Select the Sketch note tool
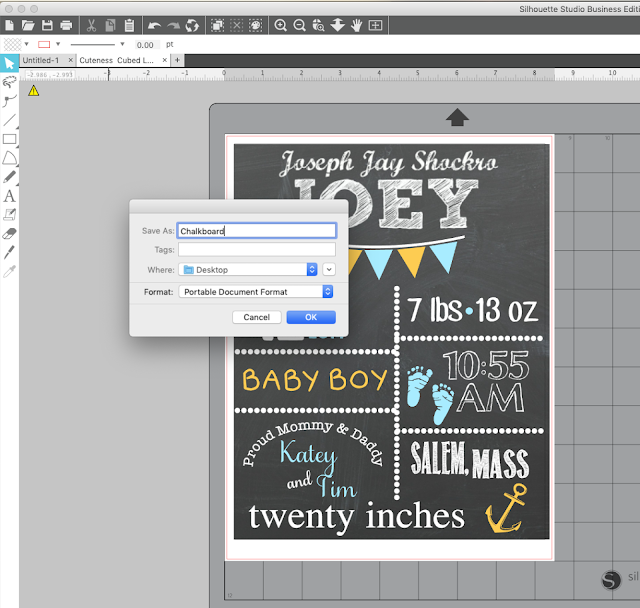The width and height of the screenshot is (640, 608). 9,215
